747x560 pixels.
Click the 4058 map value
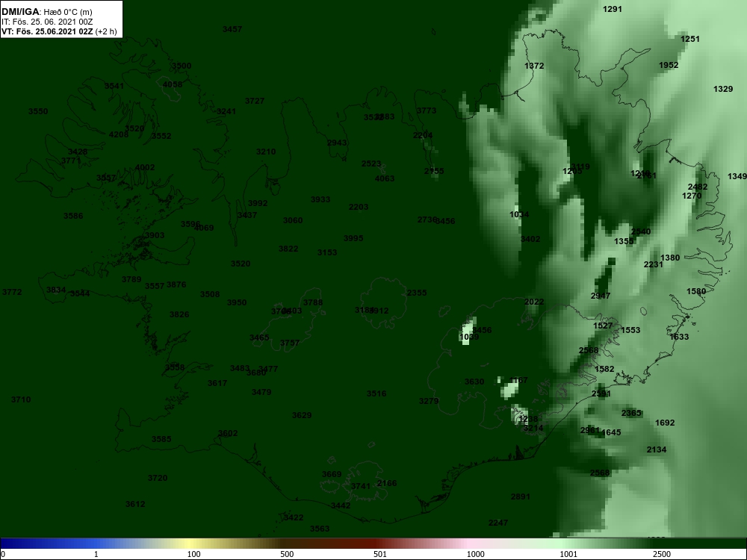click(173, 85)
